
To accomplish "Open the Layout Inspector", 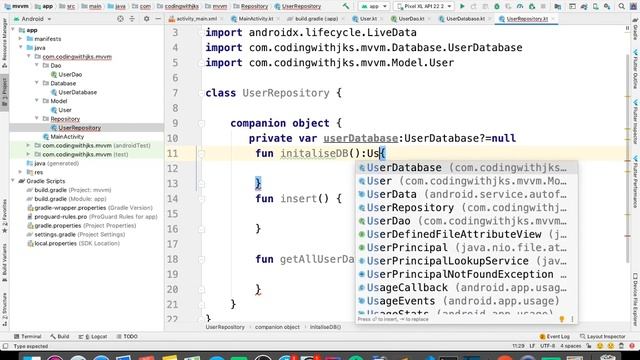I will (602, 337).
